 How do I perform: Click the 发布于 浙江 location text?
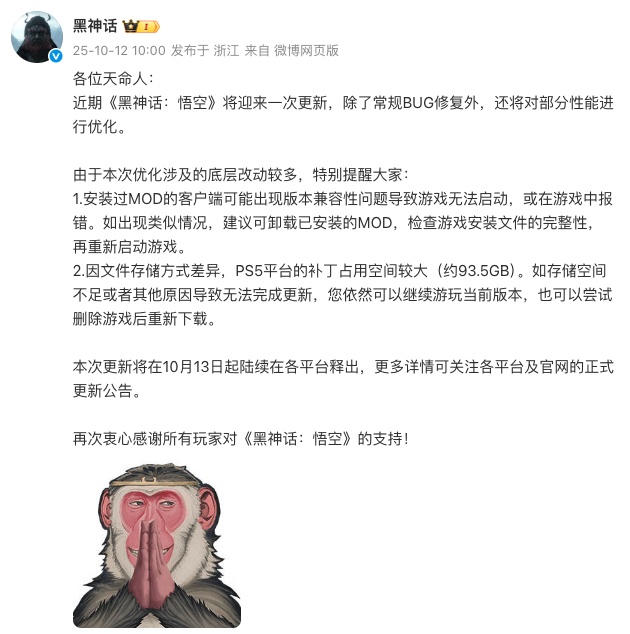pyautogui.click(x=205, y=51)
